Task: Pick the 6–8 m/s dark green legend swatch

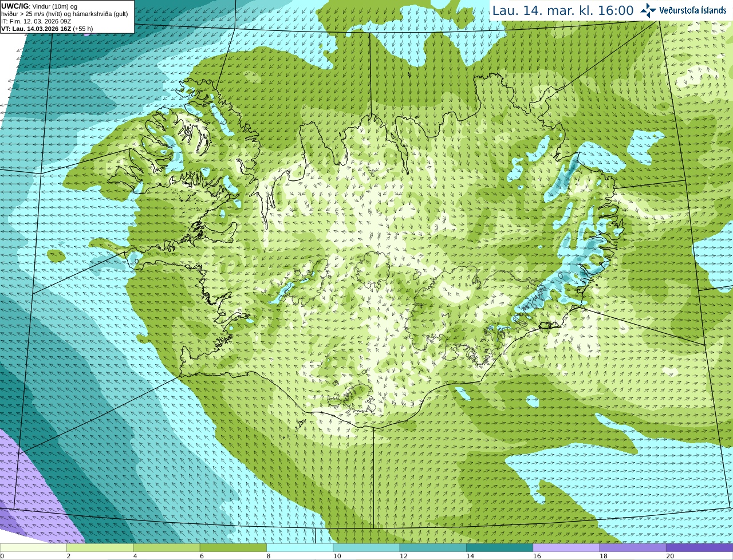Action: click(233, 547)
